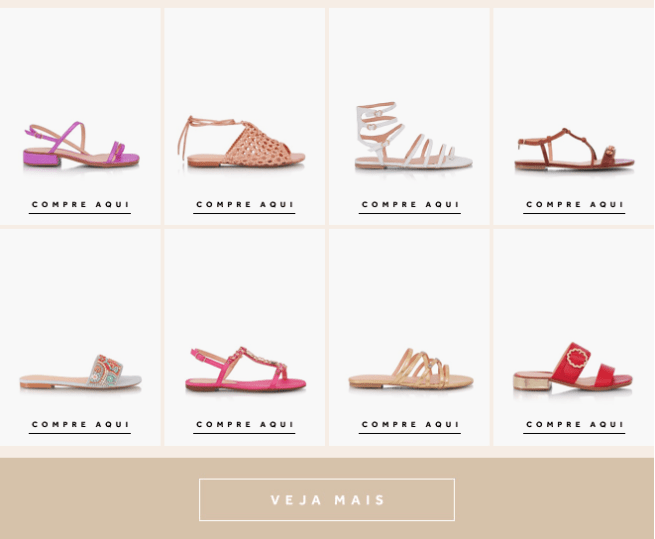655x539 pixels.
Task: Click Compre Aqui under brown T-strap sandal
Action: [x=574, y=205]
